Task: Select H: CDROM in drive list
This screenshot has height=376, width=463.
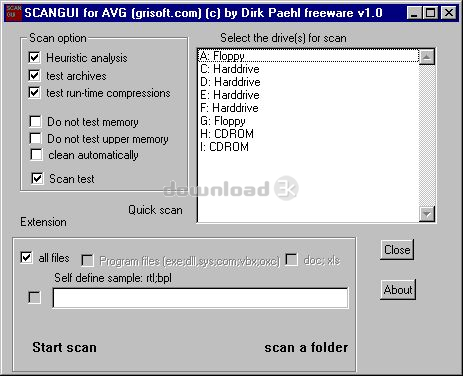Action: (x=308, y=134)
